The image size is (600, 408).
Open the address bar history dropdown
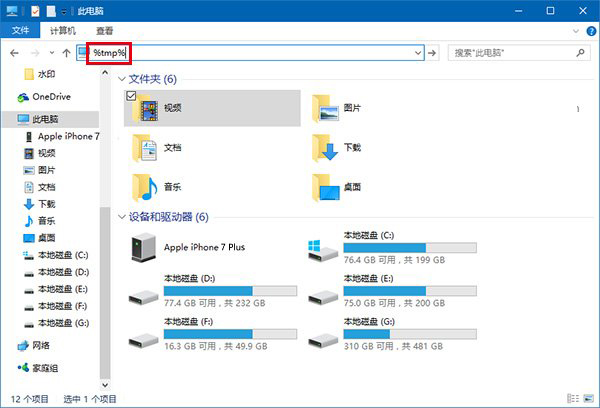(415, 52)
